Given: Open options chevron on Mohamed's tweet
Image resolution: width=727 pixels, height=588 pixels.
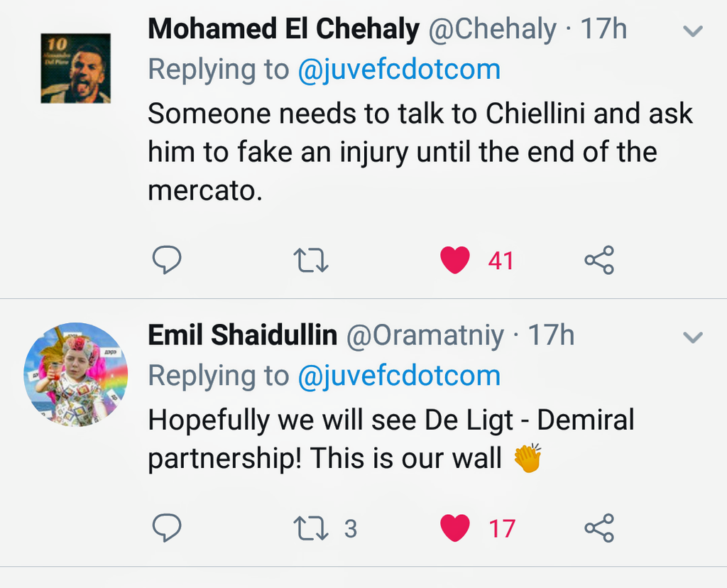Looking at the screenshot, I should point(692,31).
